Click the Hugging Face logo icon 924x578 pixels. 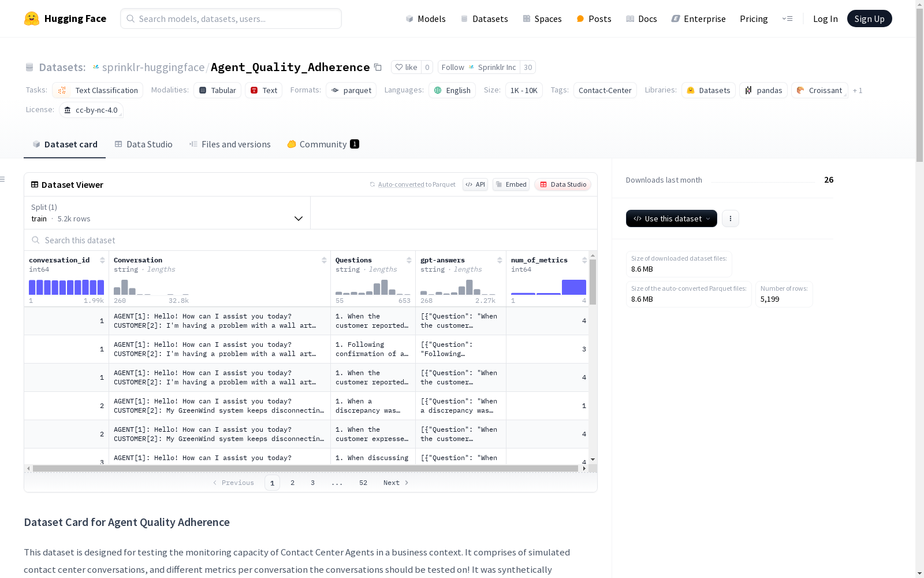(x=32, y=18)
